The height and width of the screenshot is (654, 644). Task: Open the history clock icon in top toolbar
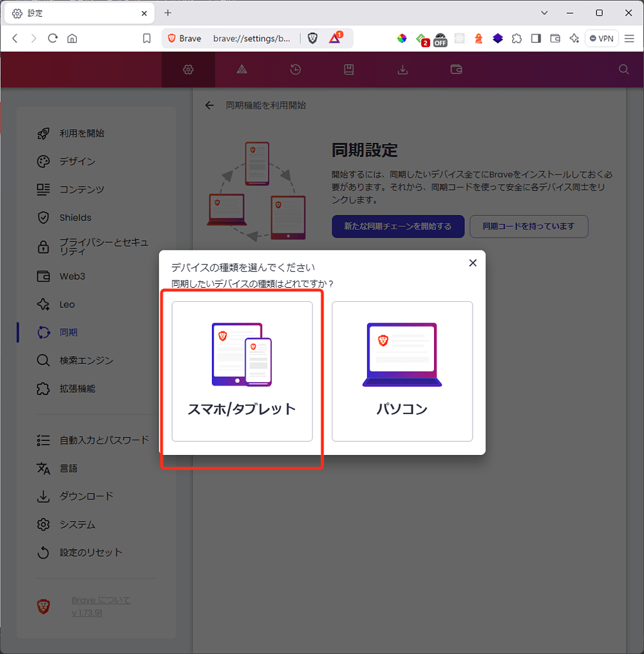click(296, 70)
